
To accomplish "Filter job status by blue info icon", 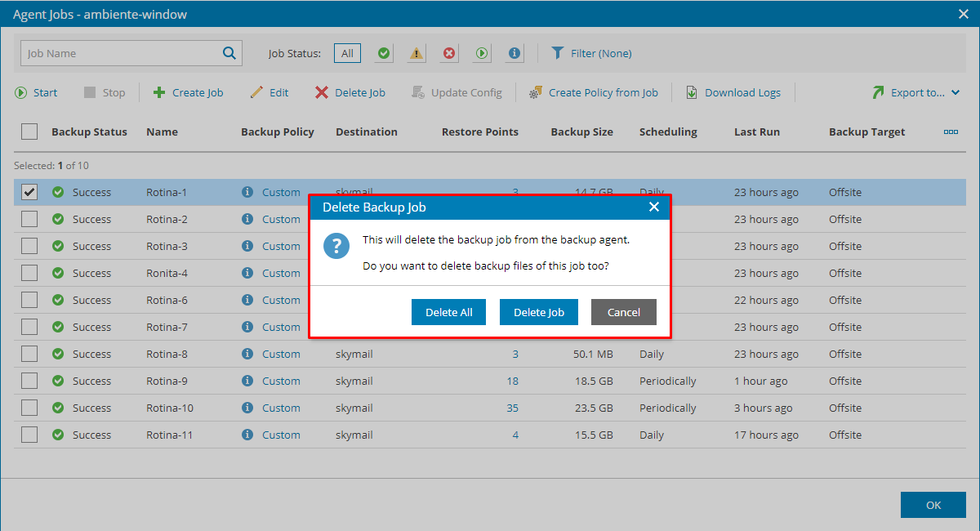I will tap(514, 53).
